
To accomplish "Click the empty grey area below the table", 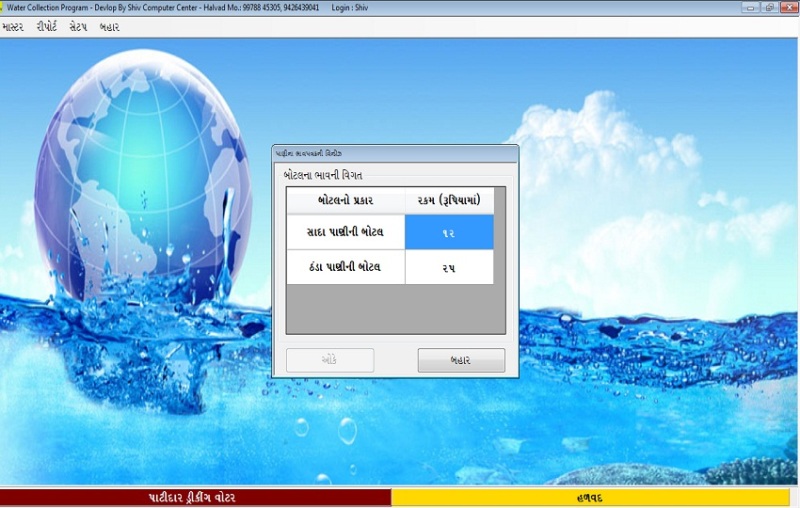I will (x=395, y=308).
